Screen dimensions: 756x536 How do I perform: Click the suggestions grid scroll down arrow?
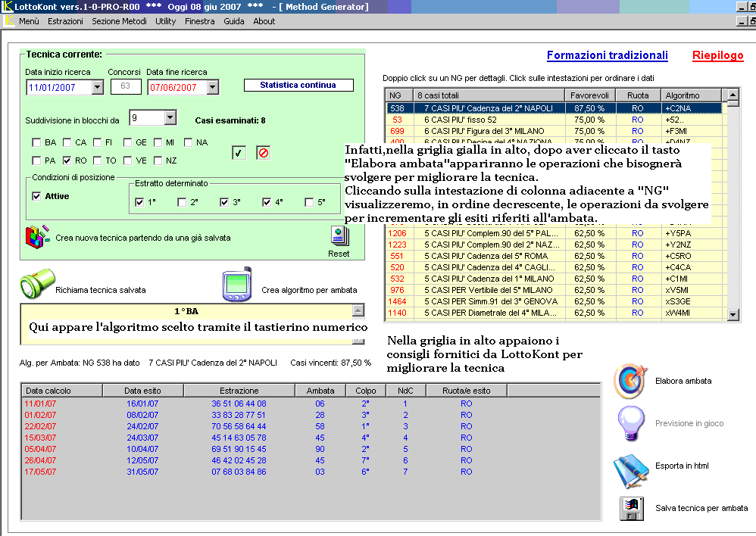[x=733, y=315]
